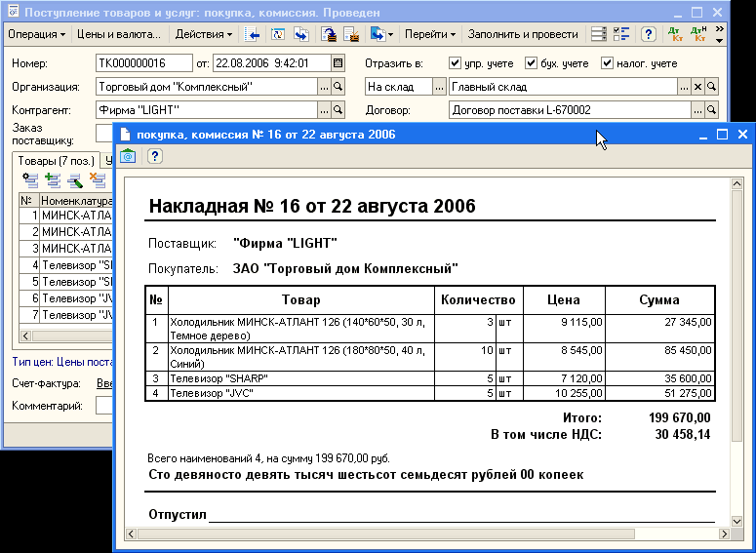
Task: Open the Договор record via magnifier icon
Action: (x=712, y=110)
